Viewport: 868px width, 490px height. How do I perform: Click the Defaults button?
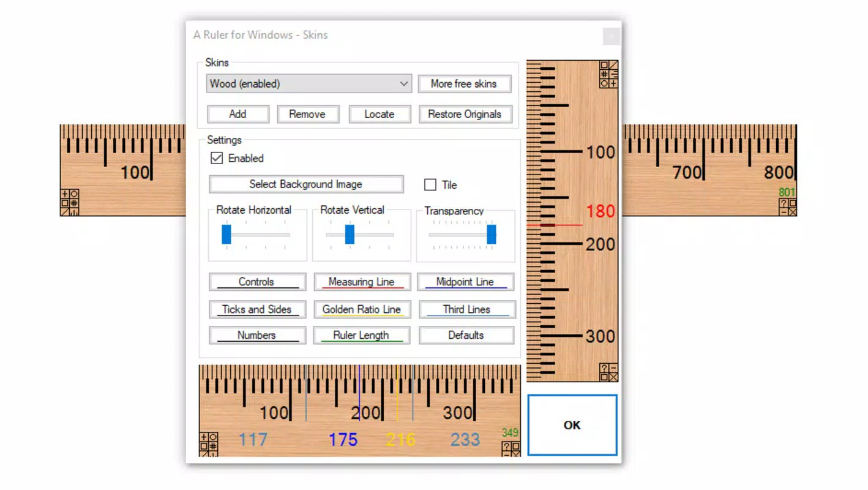(466, 335)
